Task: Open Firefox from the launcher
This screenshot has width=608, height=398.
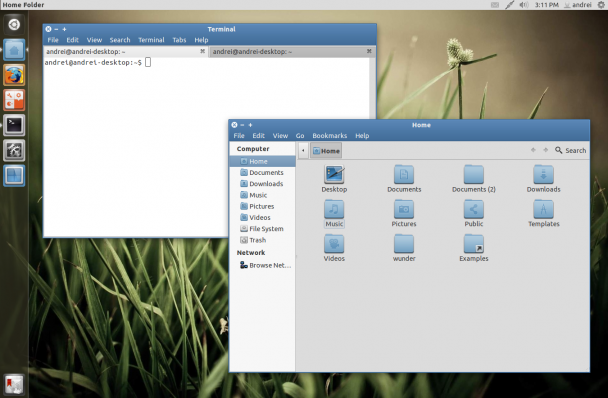Action: [14, 75]
